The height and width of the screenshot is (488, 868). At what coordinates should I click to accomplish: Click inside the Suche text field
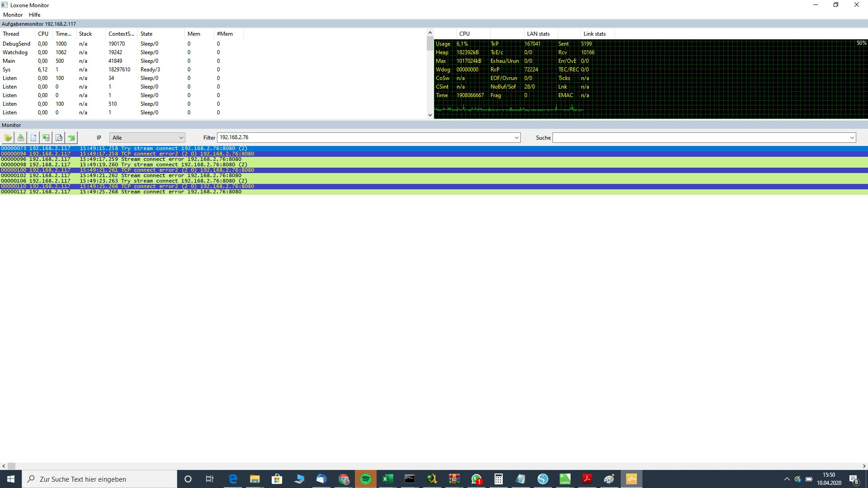700,138
